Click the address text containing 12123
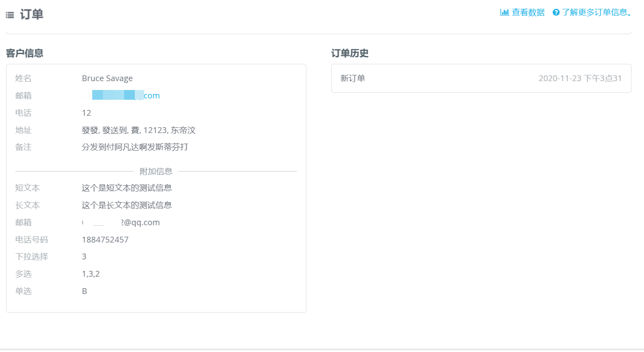This screenshot has height=352, width=644. coord(139,130)
